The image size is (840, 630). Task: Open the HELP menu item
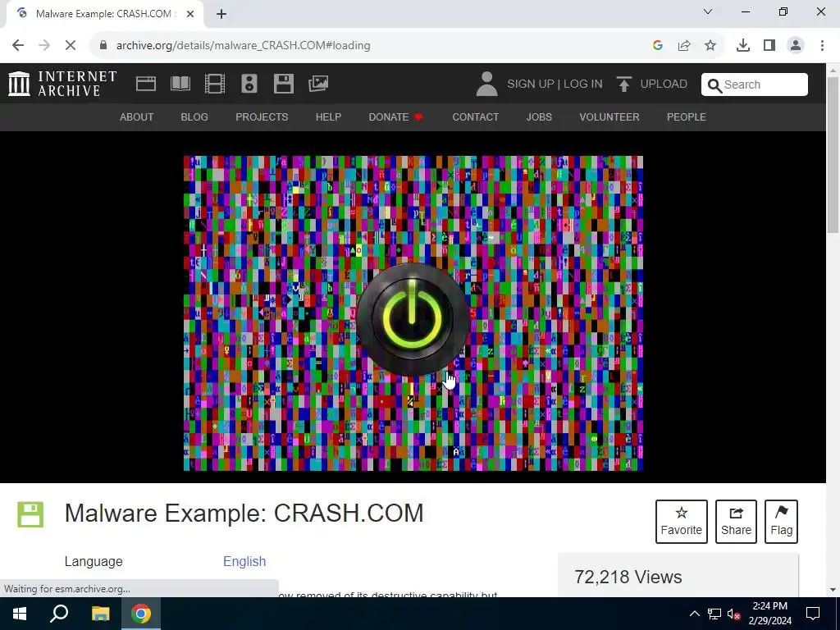coord(328,116)
